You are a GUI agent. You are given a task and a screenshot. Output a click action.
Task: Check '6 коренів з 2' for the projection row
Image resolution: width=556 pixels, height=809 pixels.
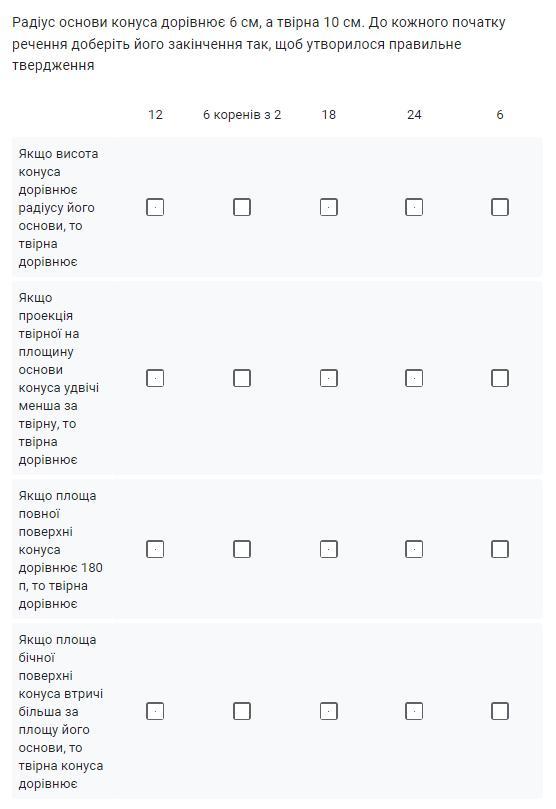[x=242, y=378]
